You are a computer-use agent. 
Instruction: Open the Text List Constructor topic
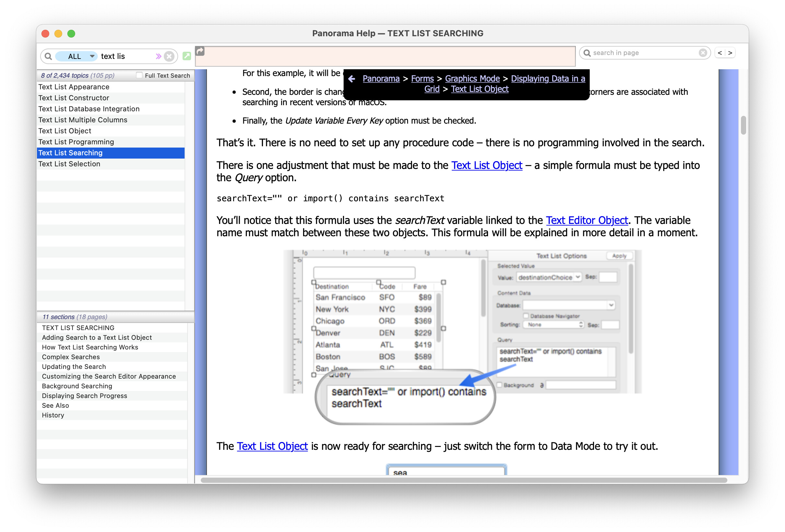pyautogui.click(x=110, y=98)
